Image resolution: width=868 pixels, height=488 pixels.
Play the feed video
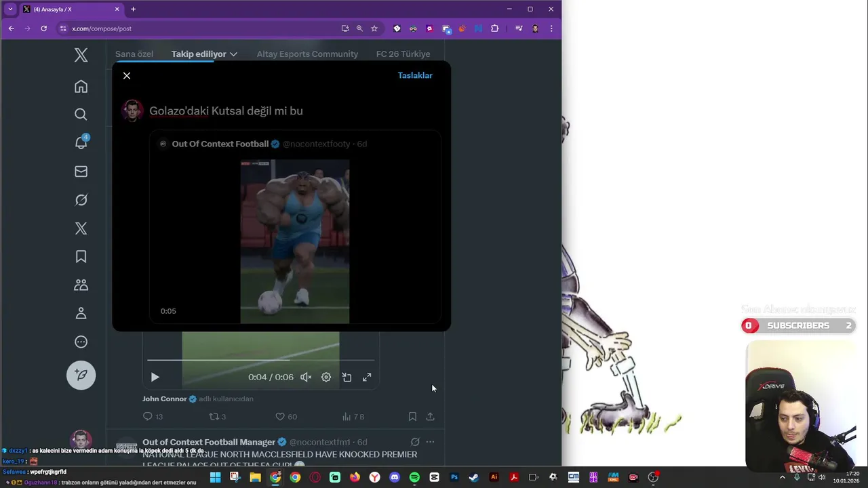point(155,378)
